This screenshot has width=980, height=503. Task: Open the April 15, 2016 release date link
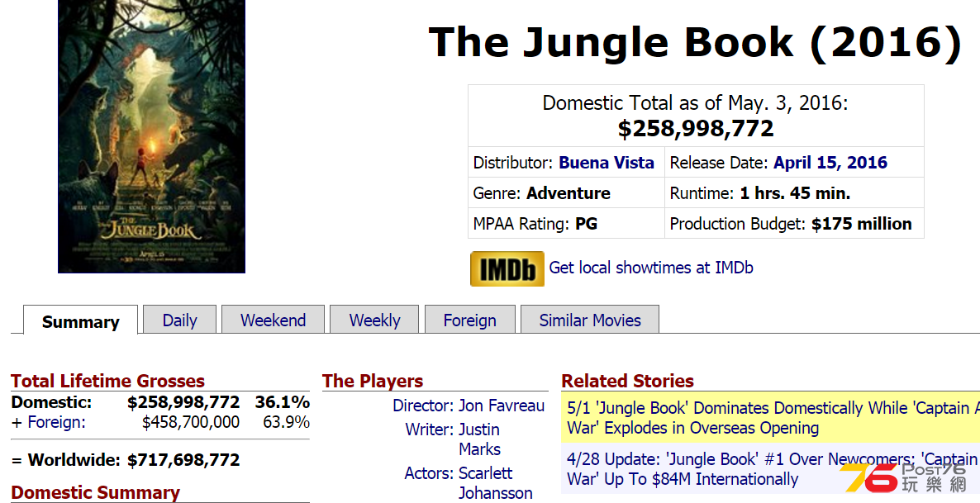830,163
